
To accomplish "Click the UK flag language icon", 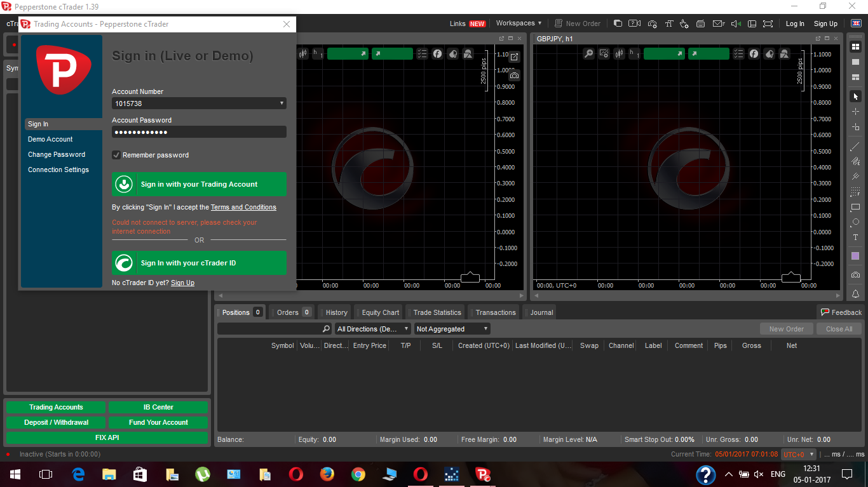I will [855, 23].
